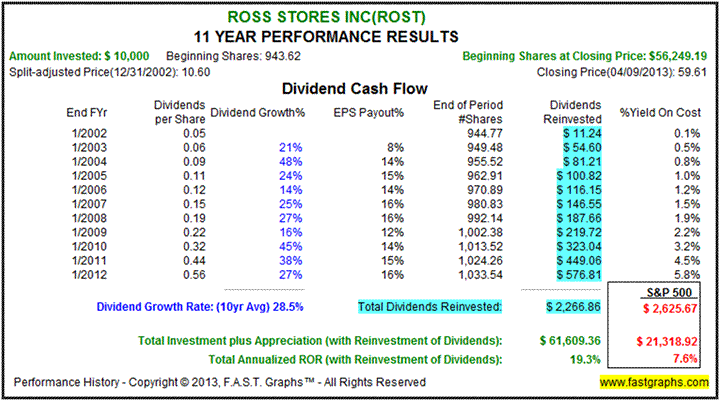Image resolution: width=720 pixels, height=400 pixels.
Task: Select the 1/2004 fiscal year row label
Action: [89, 162]
